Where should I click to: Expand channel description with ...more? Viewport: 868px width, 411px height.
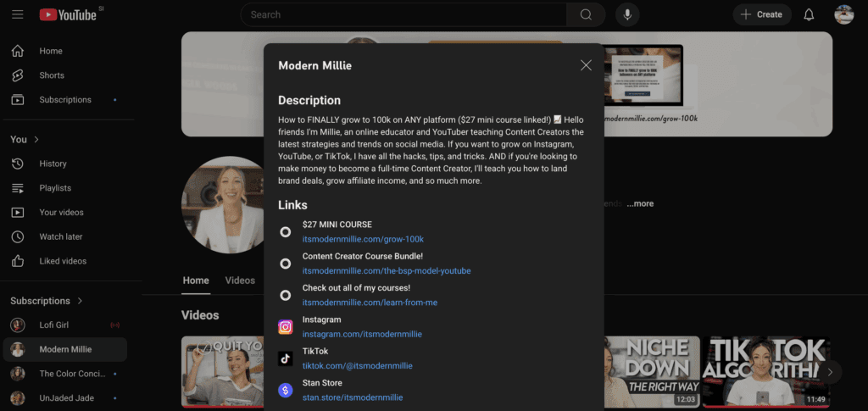[x=640, y=203]
